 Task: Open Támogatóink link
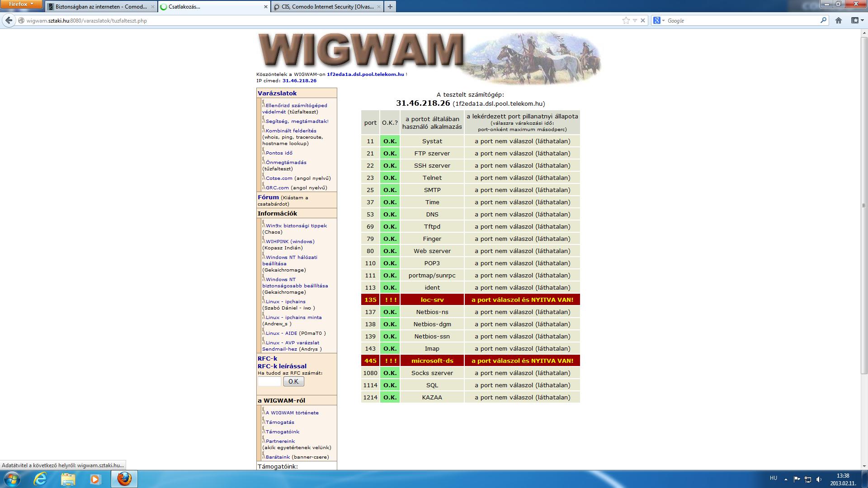[283, 432]
